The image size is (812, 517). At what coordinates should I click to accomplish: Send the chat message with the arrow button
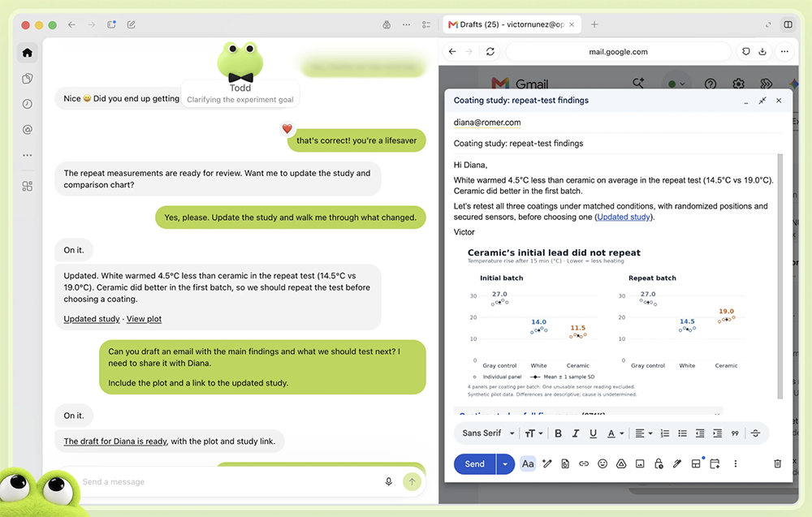point(412,482)
